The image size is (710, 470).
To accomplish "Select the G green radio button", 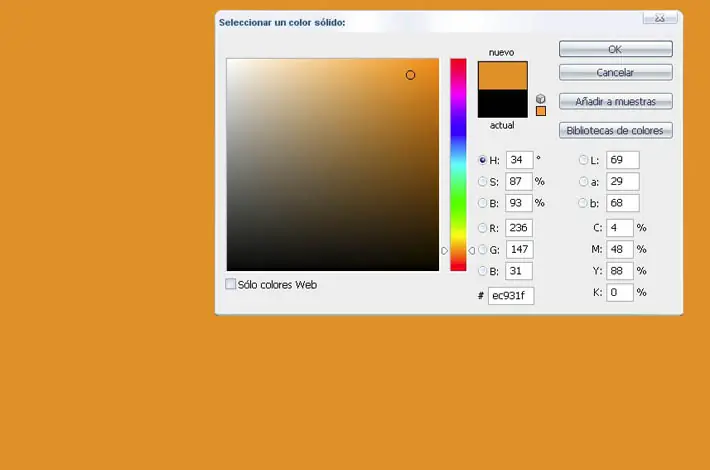I will pos(482,249).
